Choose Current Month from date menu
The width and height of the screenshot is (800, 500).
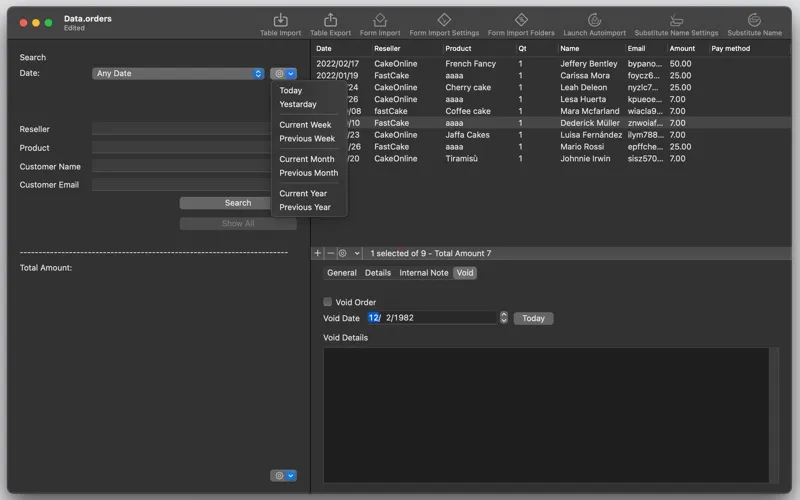click(307, 159)
